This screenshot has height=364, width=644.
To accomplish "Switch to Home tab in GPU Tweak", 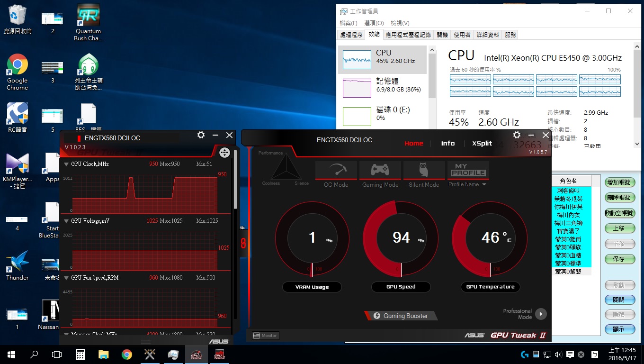I will [x=414, y=143].
